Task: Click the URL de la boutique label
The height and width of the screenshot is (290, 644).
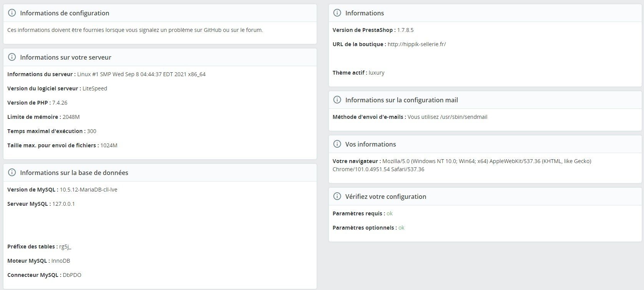Action: point(359,44)
